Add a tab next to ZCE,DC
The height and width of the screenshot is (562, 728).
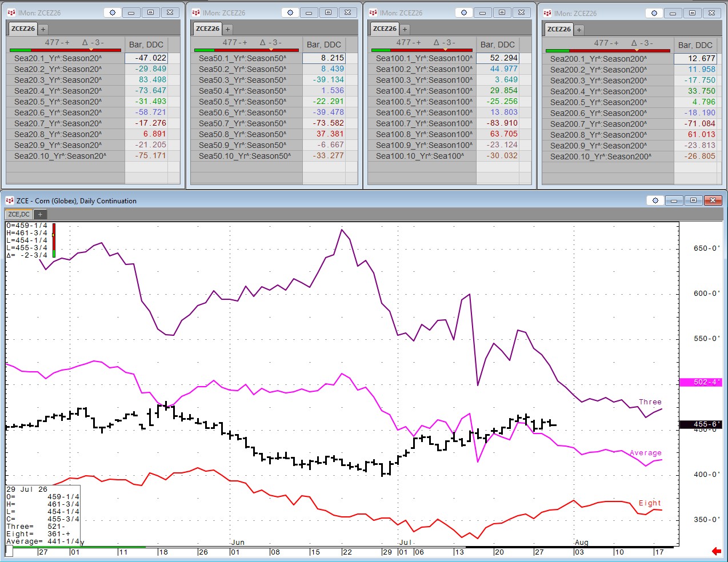coord(40,214)
